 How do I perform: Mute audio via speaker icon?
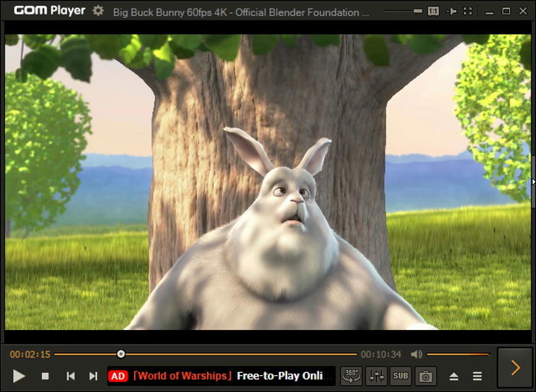click(x=416, y=354)
